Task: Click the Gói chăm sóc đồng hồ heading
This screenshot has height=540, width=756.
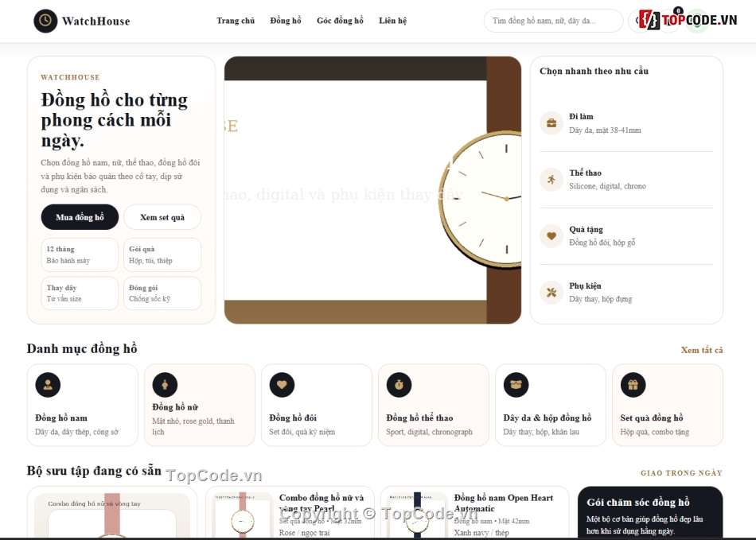Action: (638, 502)
